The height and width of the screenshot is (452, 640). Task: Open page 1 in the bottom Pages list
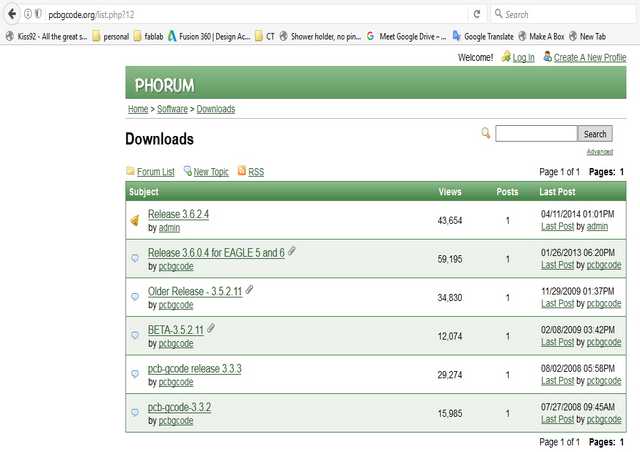click(x=622, y=442)
